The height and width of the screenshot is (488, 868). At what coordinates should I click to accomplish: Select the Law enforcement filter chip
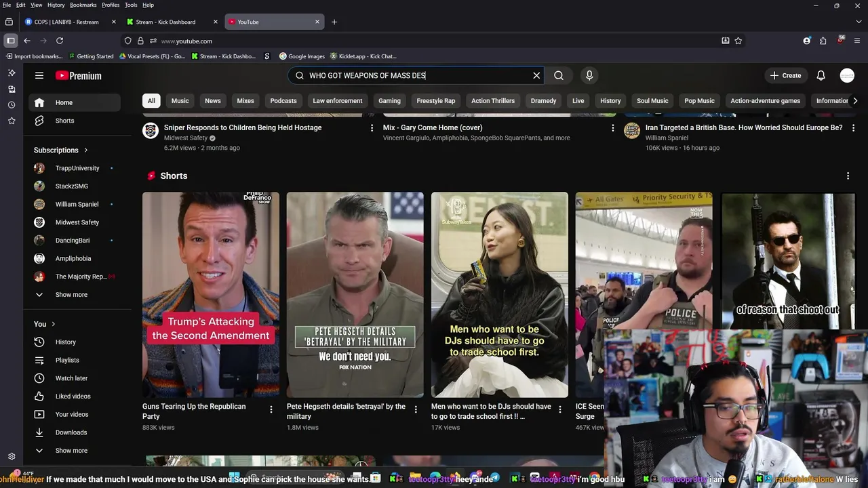click(338, 101)
